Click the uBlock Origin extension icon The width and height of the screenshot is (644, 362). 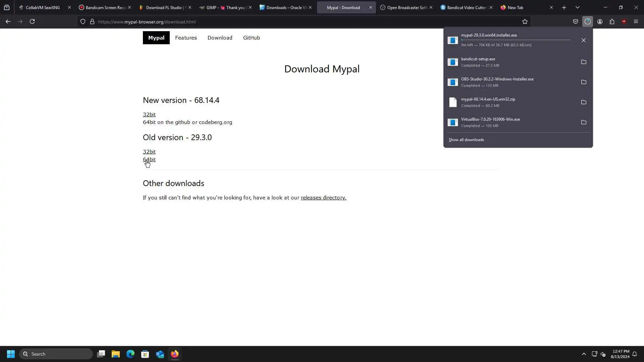point(624,22)
